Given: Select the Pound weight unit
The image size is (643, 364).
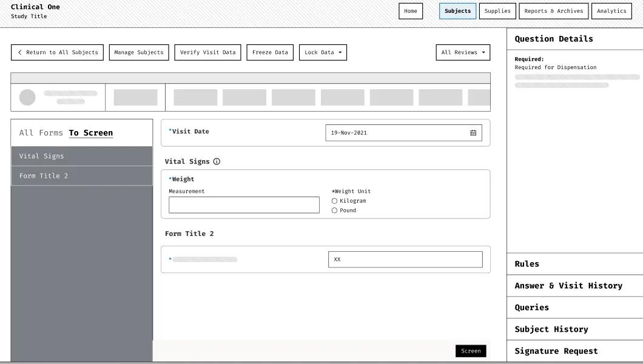Looking at the screenshot, I should click(x=334, y=211).
